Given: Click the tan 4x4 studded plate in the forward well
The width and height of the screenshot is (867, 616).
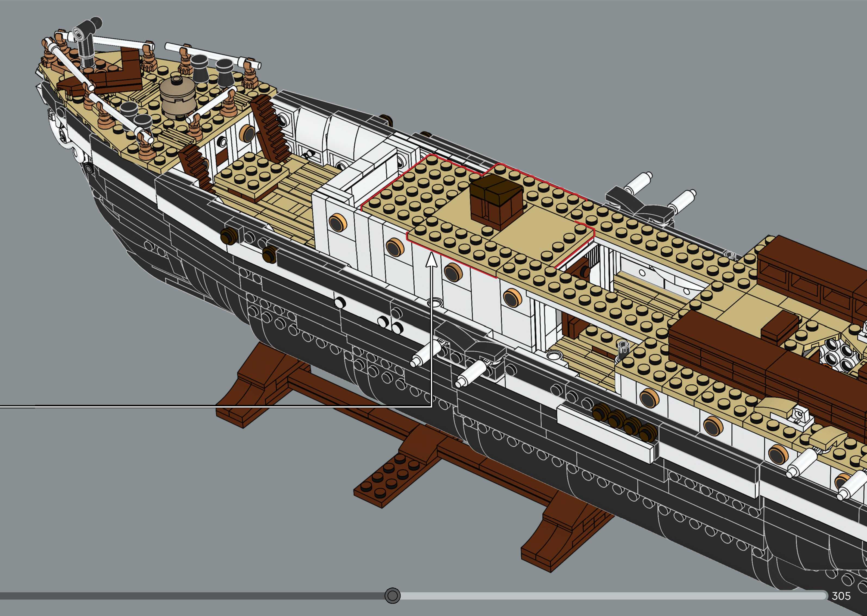Looking at the screenshot, I should pos(252,174).
